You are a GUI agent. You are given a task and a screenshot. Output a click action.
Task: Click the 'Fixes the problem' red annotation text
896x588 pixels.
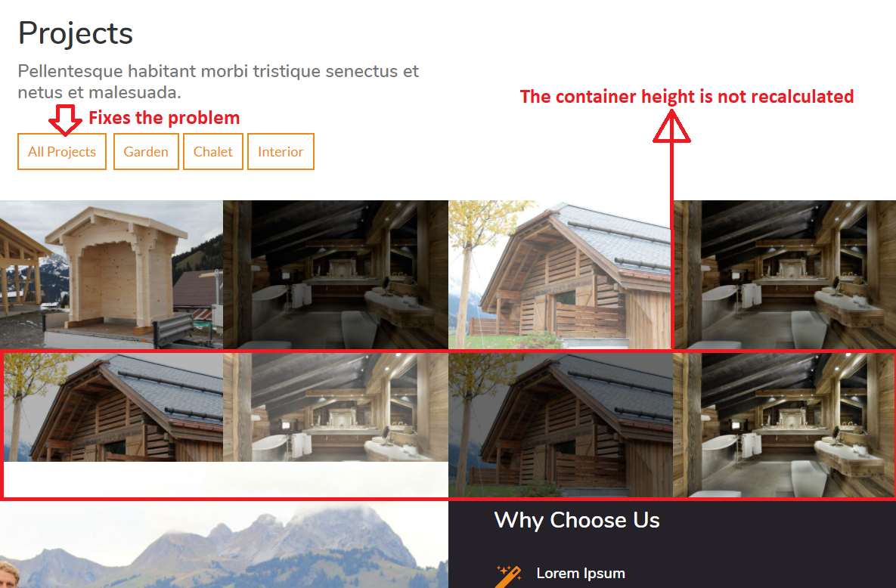click(x=164, y=118)
